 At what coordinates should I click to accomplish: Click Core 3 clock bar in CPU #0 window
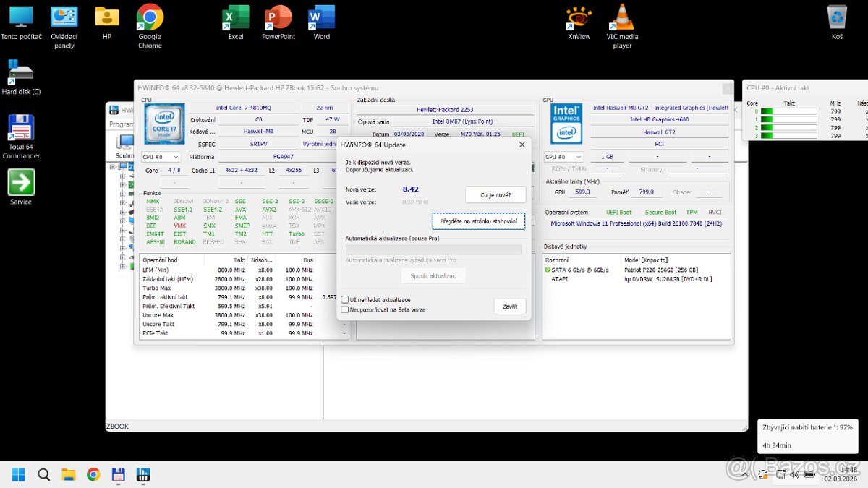pyautogui.click(x=788, y=135)
